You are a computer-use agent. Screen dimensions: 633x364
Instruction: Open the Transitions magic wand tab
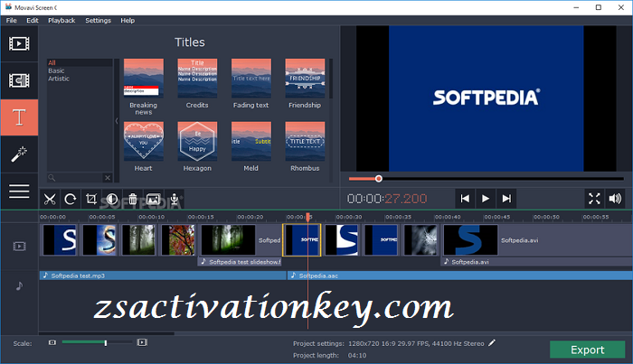(19, 154)
